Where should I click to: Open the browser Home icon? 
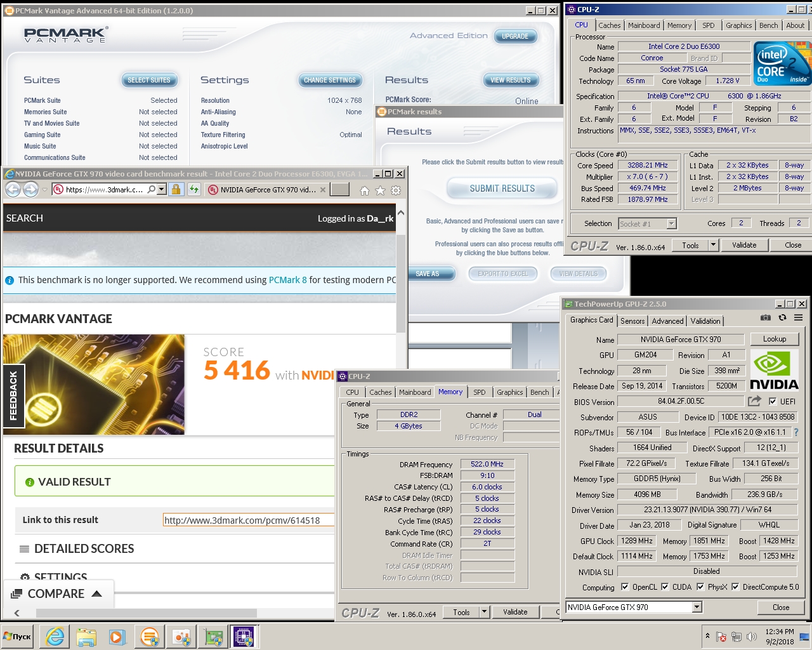click(x=364, y=190)
